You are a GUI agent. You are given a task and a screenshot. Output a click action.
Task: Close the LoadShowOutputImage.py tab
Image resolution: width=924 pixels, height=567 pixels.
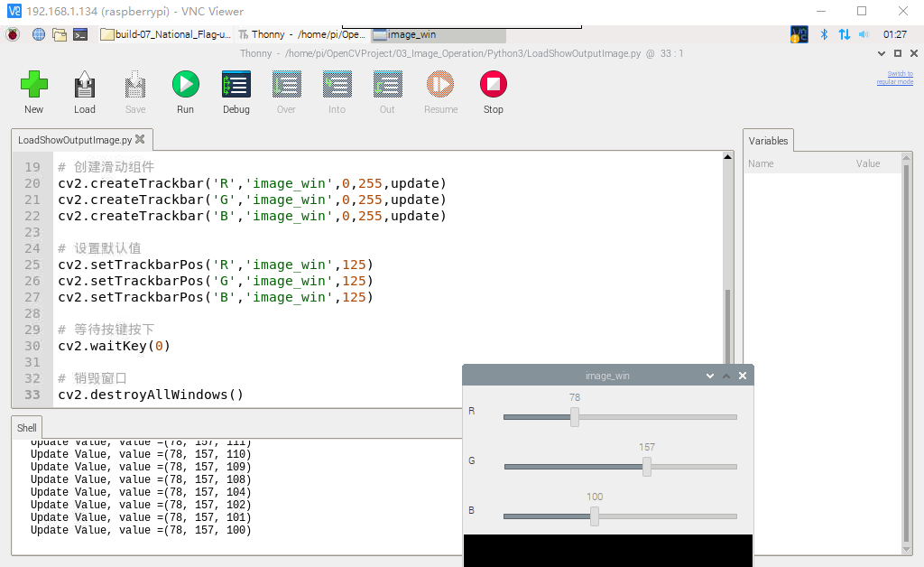click(140, 139)
